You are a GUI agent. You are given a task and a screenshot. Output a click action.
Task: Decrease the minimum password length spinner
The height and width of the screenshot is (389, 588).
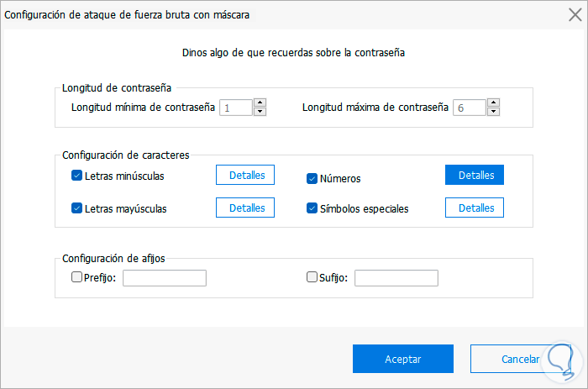click(x=260, y=112)
